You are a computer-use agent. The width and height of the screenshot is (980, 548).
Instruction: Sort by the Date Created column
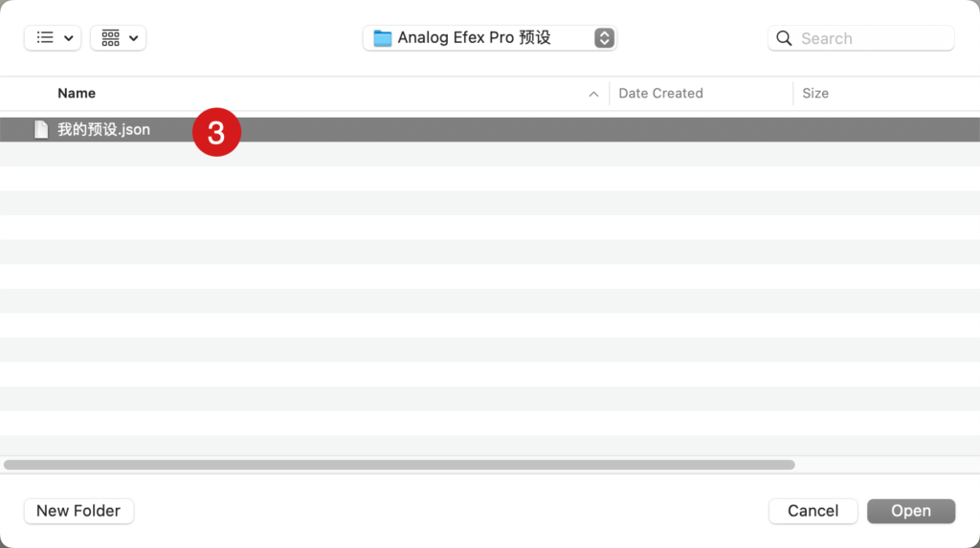[660, 93]
